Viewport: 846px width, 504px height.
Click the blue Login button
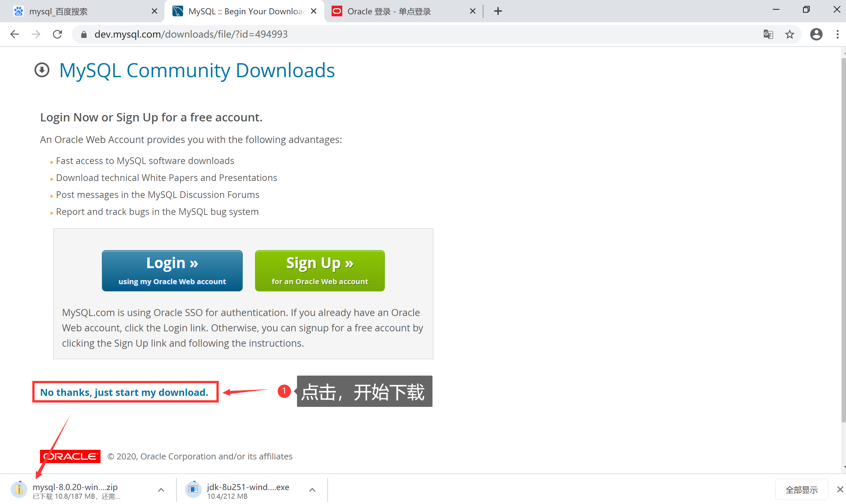pos(172,271)
